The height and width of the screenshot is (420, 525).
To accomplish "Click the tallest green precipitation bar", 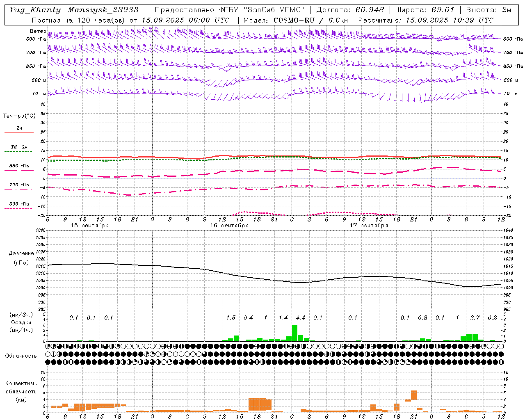I will pyautogui.click(x=294, y=333).
